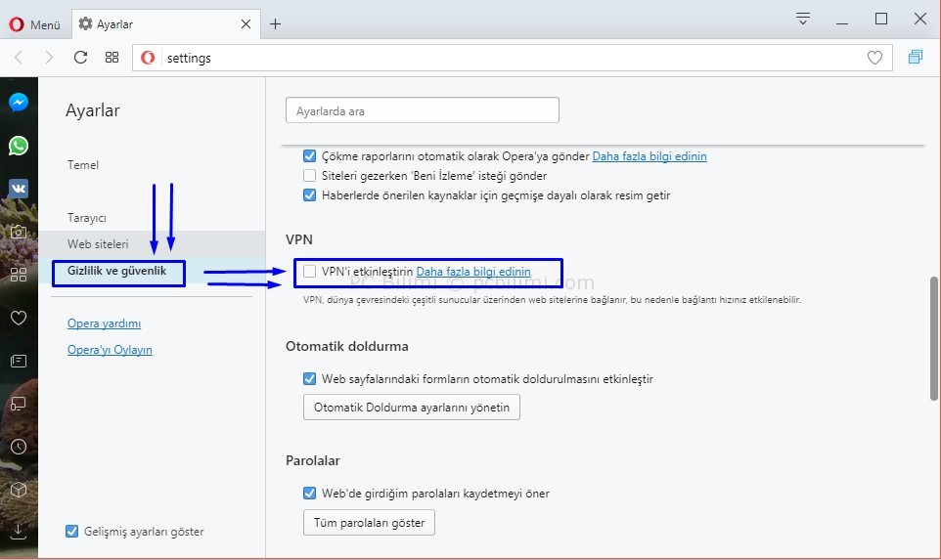Open Speed Dial start page toolbar icon
Image resolution: width=941 pixels, height=560 pixels.
[x=112, y=58]
